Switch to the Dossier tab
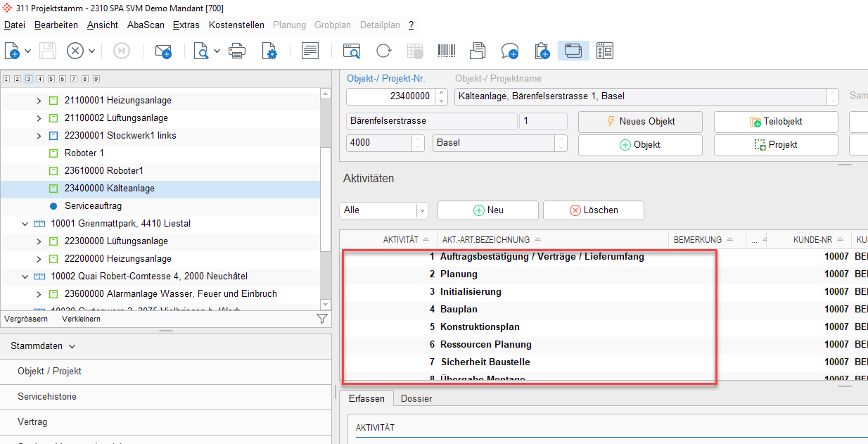 point(416,398)
